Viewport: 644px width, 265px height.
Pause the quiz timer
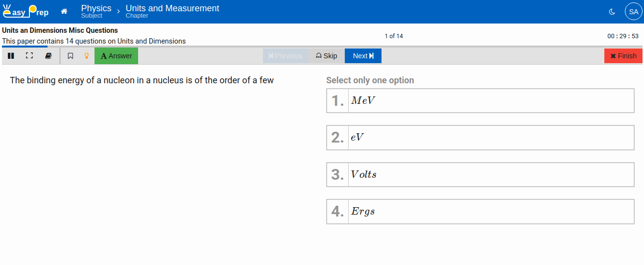(x=11, y=56)
